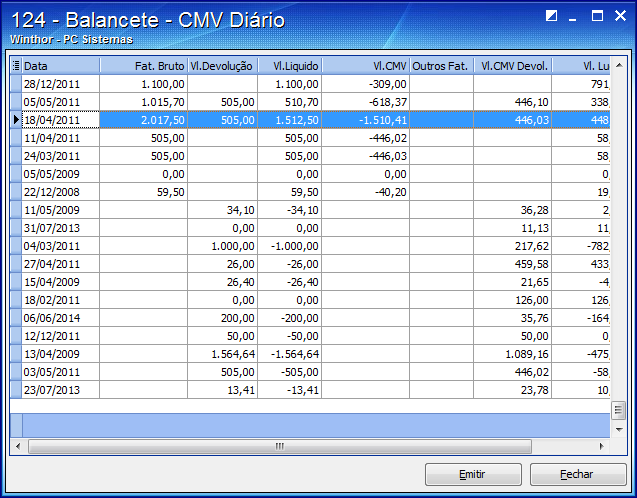Click the Vl.CMV value -309,00
The image size is (637, 498).
pyautogui.click(x=388, y=84)
